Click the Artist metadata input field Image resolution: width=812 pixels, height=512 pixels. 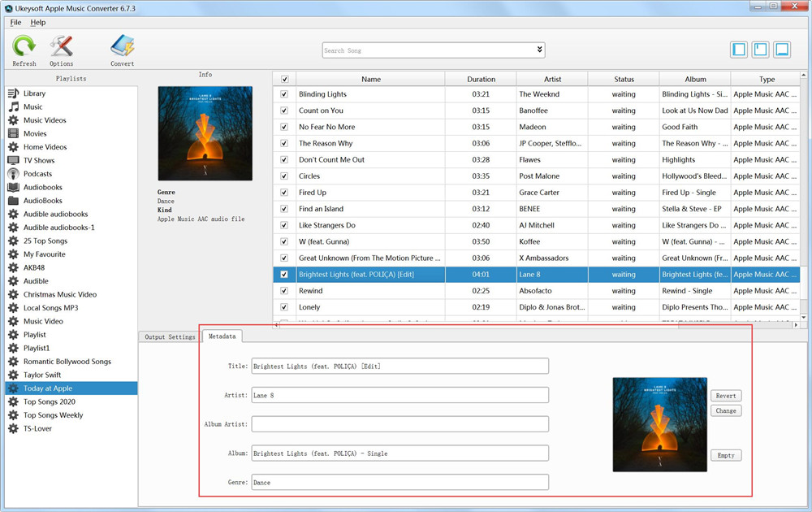[400, 395]
